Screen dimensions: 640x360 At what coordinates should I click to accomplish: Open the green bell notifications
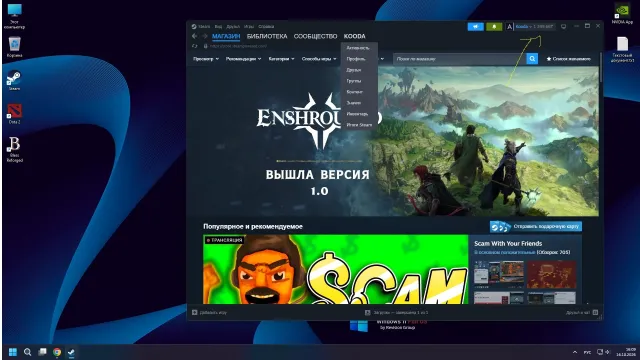pos(494,27)
